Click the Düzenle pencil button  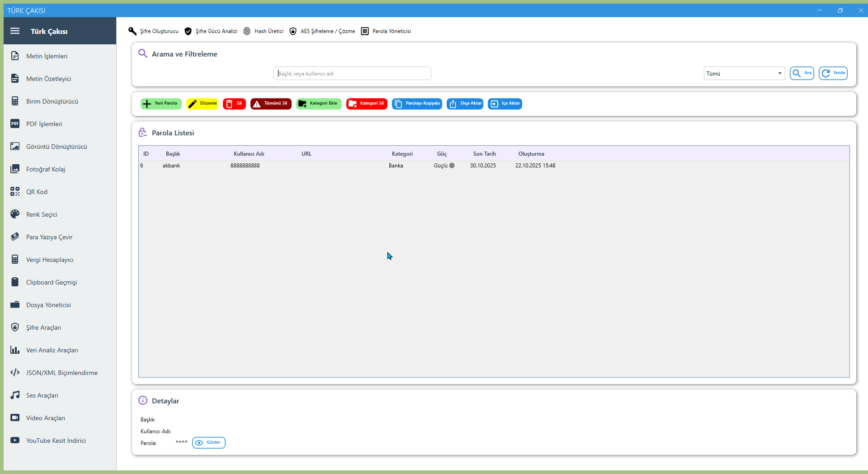tap(202, 104)
